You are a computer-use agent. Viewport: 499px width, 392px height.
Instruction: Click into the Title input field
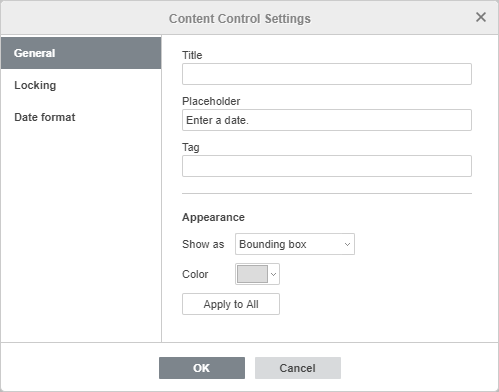(327, 74)
